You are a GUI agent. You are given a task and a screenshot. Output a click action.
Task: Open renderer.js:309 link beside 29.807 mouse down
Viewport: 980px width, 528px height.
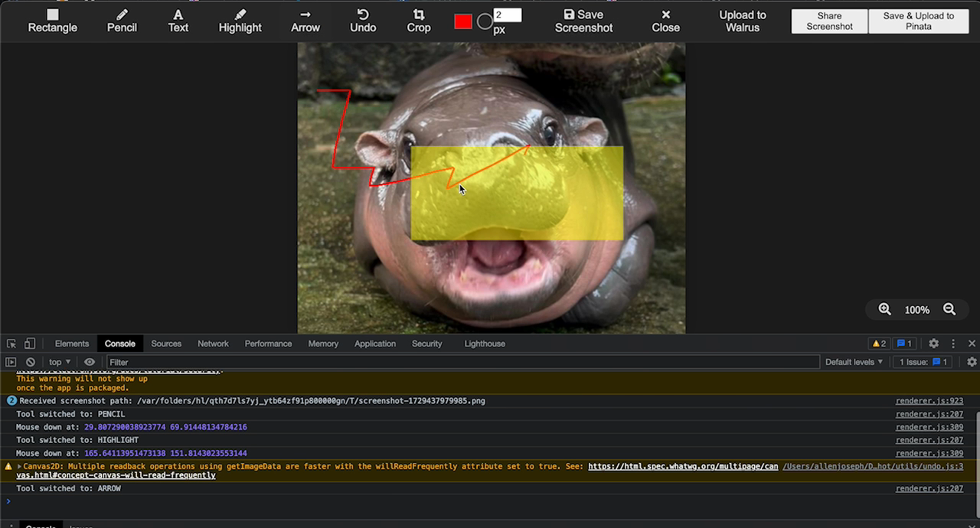pyautogui.click(x=929, y=427)
